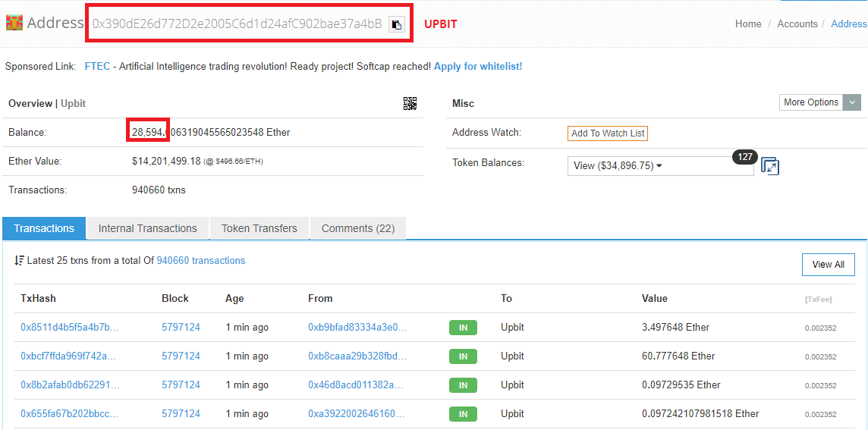This screenshot has height=430, width=868.
Task: Click the red UPBIT label
Action: pos(441,24)
